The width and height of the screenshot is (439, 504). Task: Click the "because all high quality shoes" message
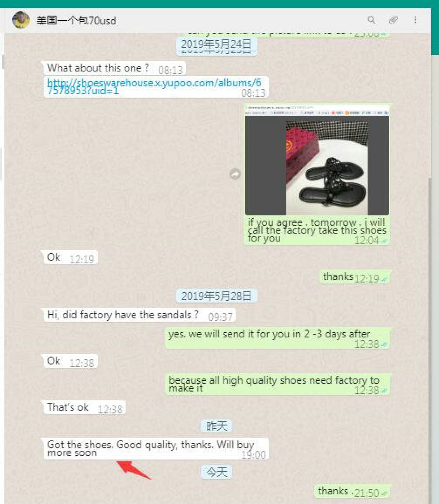pyautogui.click(x=277, y=384)
